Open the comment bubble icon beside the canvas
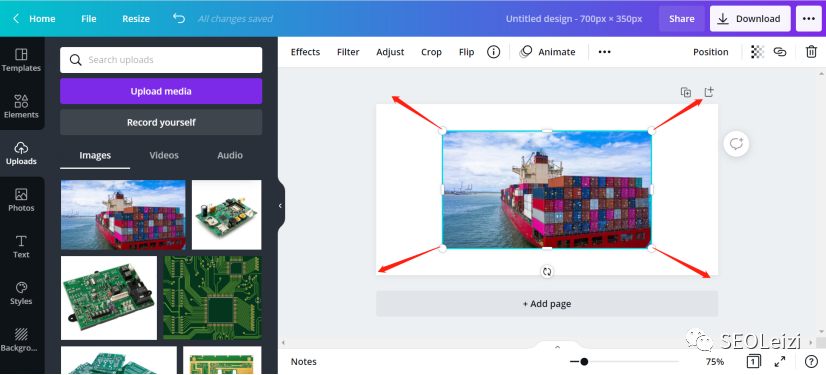 tap(736, 144)
